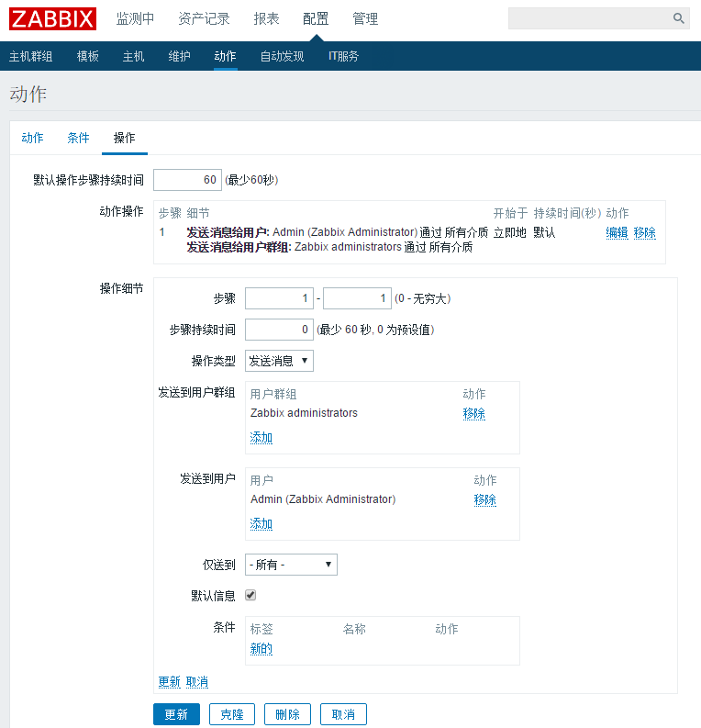
Task: Click the 默认操作步骤持续时间 input with 60
Action: click(x=187, y=180)
